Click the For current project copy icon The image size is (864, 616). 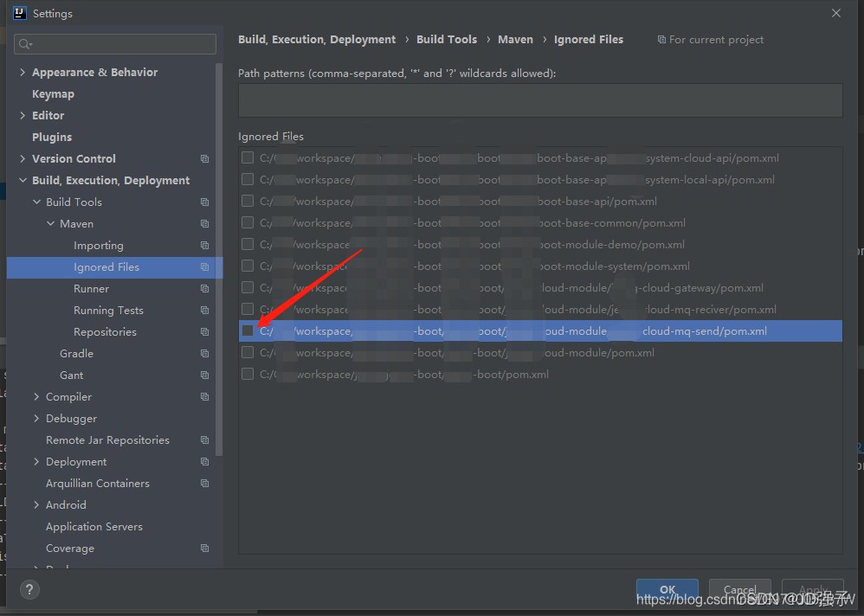661,40
